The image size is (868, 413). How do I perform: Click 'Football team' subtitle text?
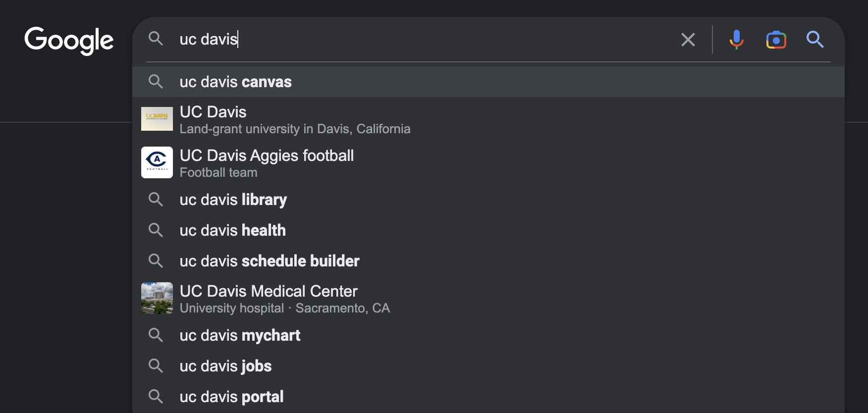click(x=218, y=172)
